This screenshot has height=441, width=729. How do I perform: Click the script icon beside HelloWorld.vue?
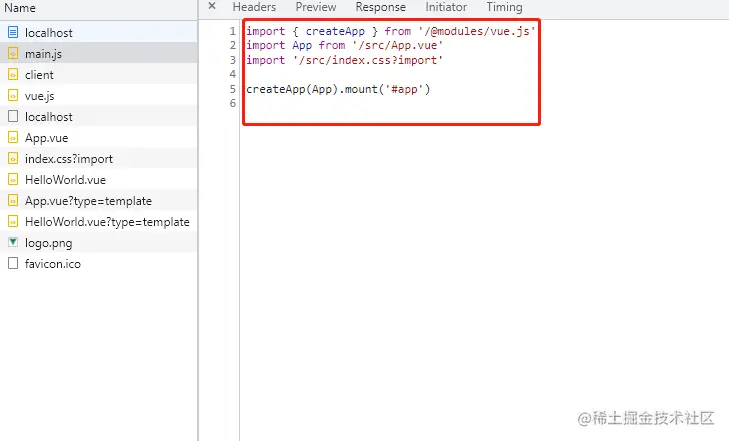coord(13,179)
